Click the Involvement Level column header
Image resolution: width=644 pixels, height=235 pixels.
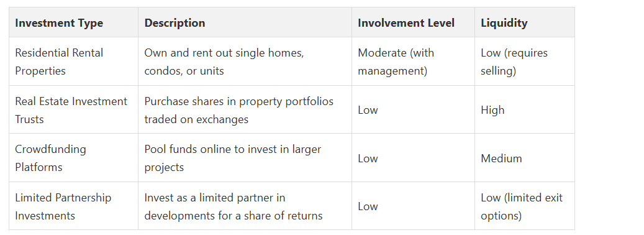413,22
